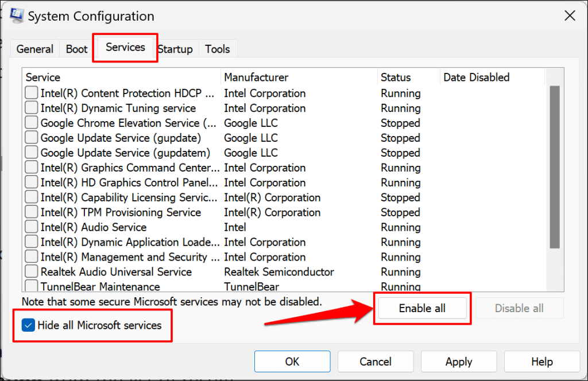588x381 pixels.
Task: Select the TunnelBear manufacturer cell
Action: [x=252, y=286]
